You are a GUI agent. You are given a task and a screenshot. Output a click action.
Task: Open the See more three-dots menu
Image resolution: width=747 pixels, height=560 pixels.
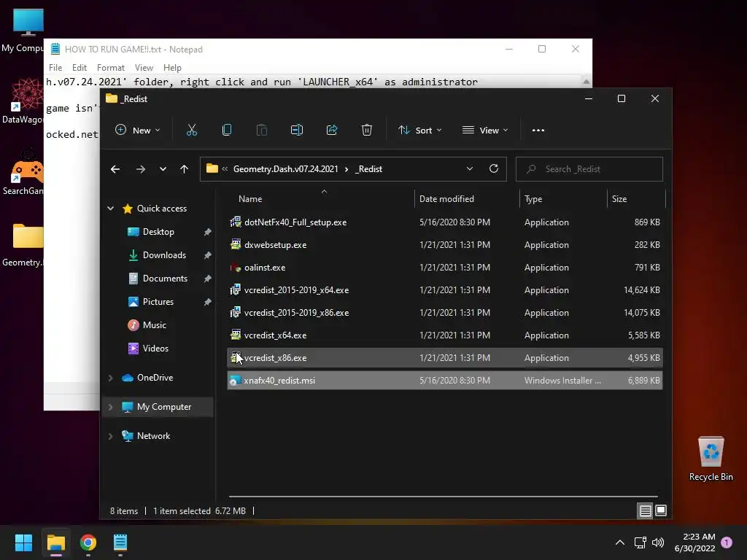point(538,130)
